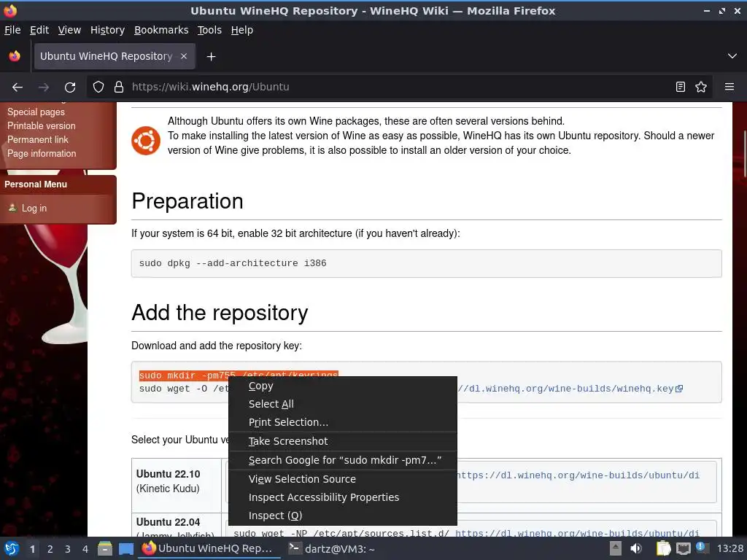Click the site security padlock icon
Image resolution: width=747 pixels, height=560 pixels.
(119, 87)
